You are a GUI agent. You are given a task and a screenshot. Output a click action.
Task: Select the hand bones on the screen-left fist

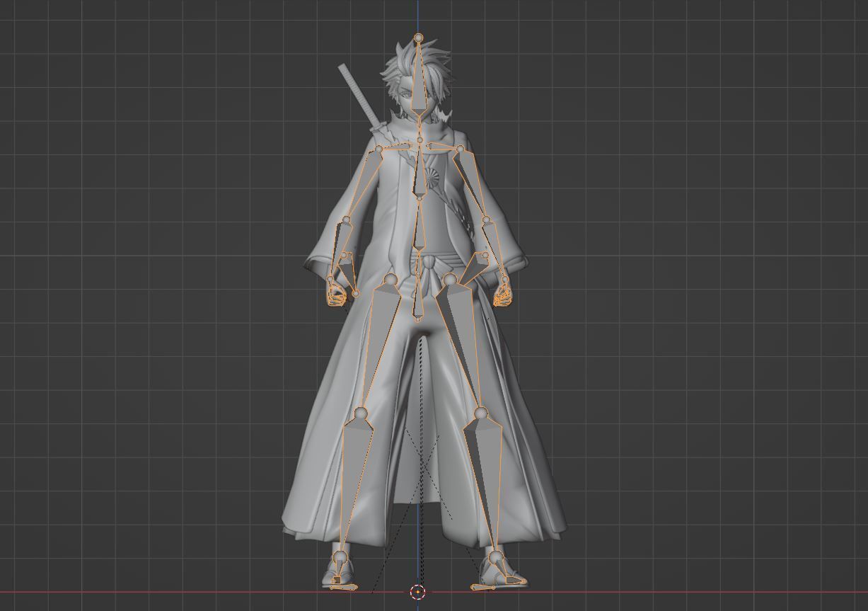coord(337,294)
